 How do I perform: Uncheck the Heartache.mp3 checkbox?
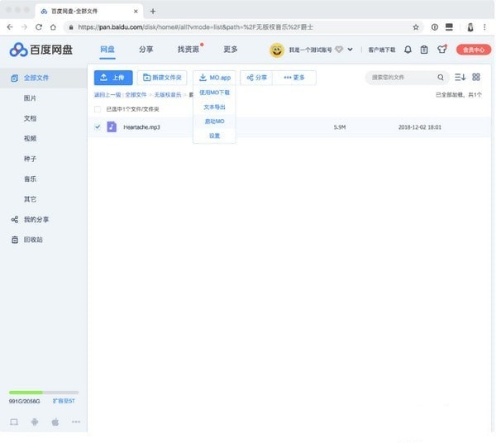98,126
